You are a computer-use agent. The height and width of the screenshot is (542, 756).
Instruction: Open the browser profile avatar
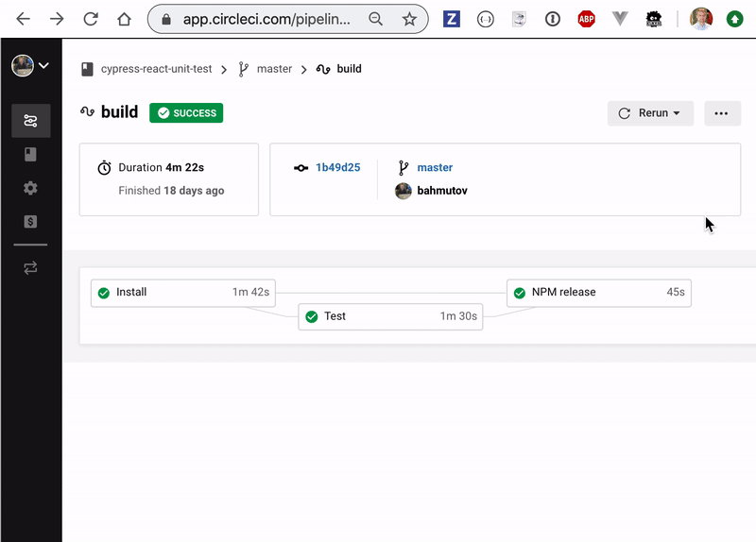(701, 19)
